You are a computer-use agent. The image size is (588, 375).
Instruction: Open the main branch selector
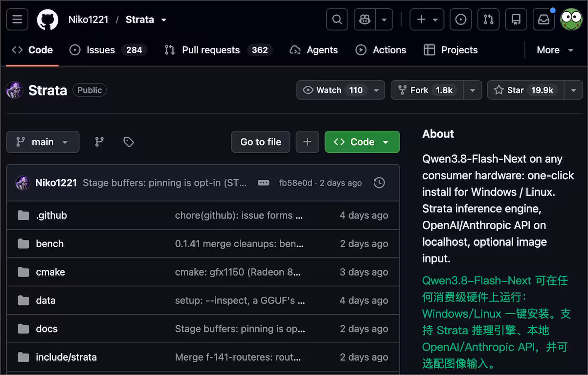pos(43,142)
